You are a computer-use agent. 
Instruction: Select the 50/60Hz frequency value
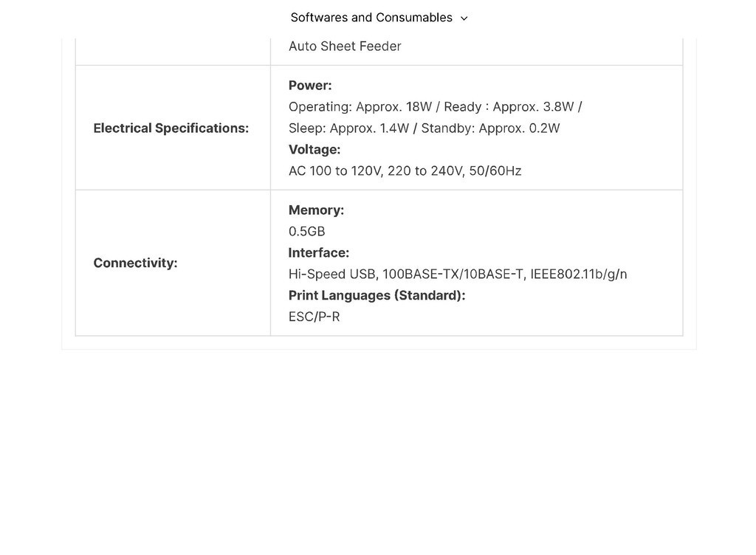coord(495,171)
